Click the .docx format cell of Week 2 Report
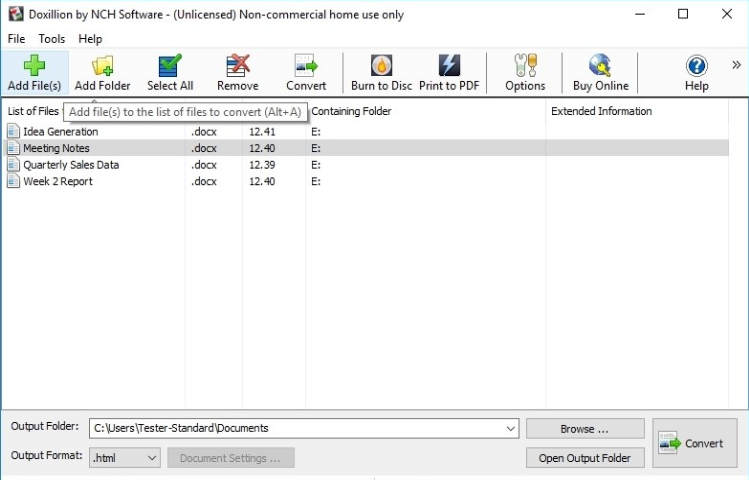 click(x=204, y=181)
